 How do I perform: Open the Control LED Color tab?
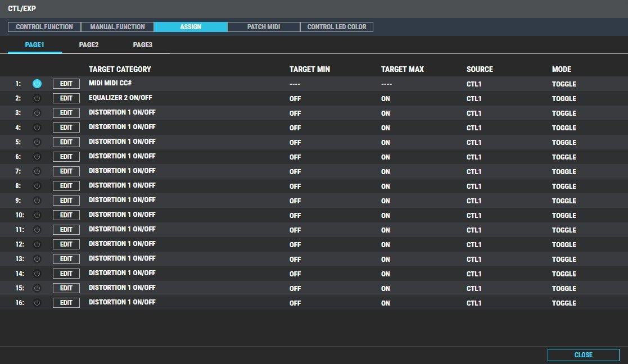click(x=336, y=27)
